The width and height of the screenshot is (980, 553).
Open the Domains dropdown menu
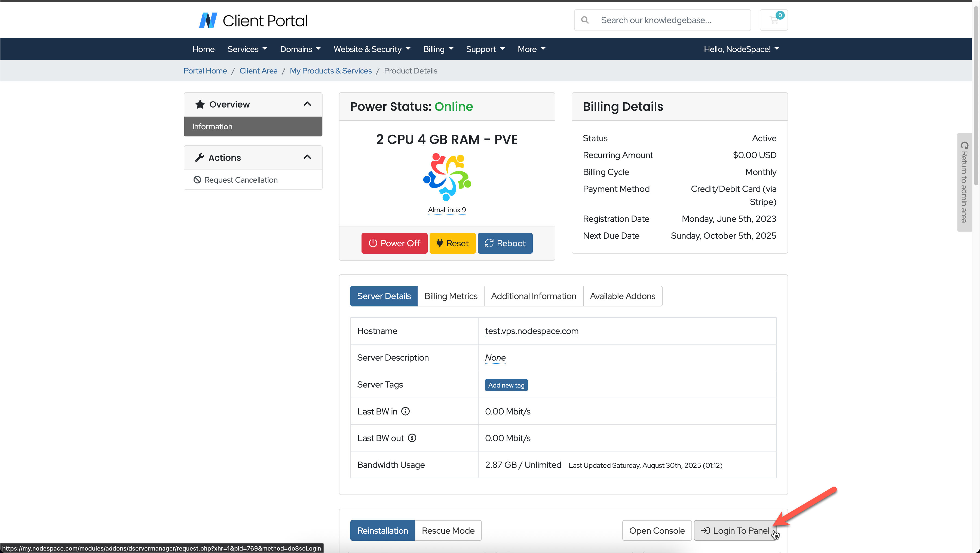point(300,49)
